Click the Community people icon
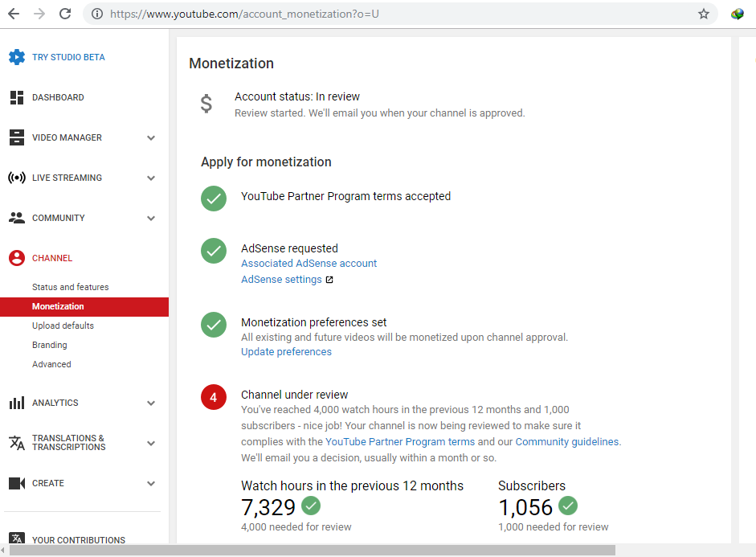The height and width of the screenshot is (557, 756). [x=17, y=218]
